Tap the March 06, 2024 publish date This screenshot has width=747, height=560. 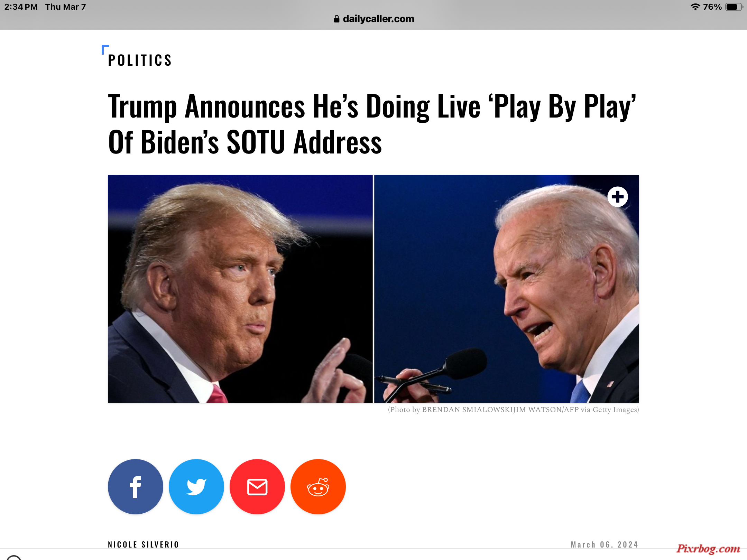click(605, 544)
